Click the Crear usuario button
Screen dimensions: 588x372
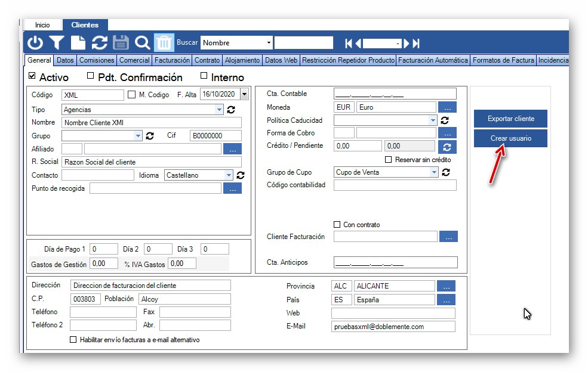click(511, 138)
